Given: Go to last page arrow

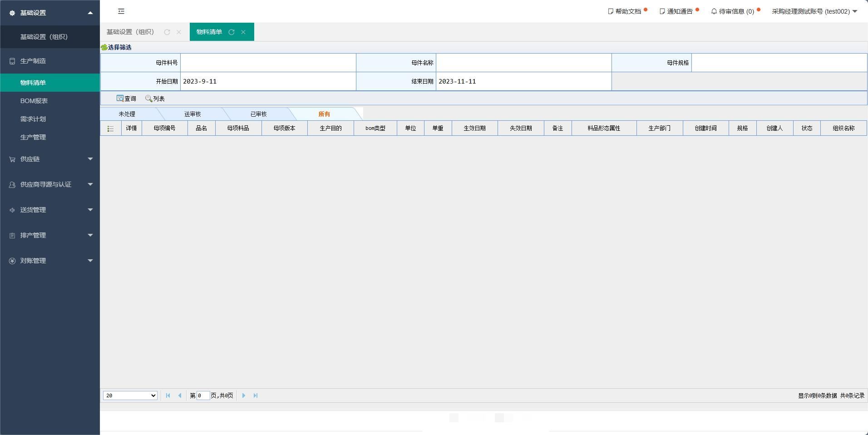Looking at the screenshot, I should click(x=256, y=395).
